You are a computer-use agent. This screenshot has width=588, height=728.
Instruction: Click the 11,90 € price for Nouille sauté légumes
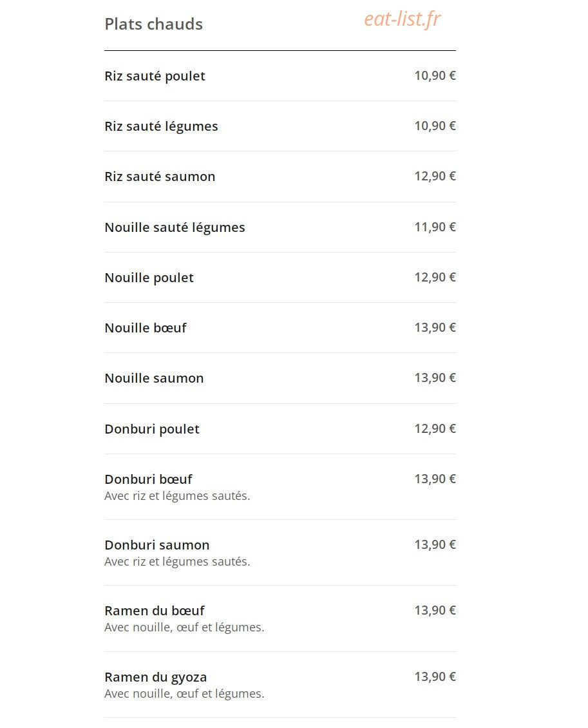435,227
